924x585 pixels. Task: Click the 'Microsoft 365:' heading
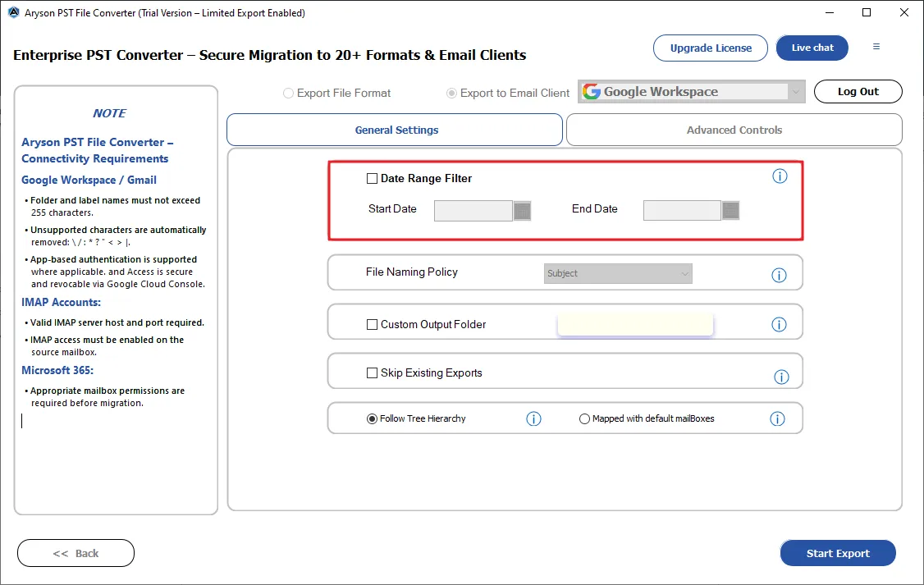tap(57, 370)
